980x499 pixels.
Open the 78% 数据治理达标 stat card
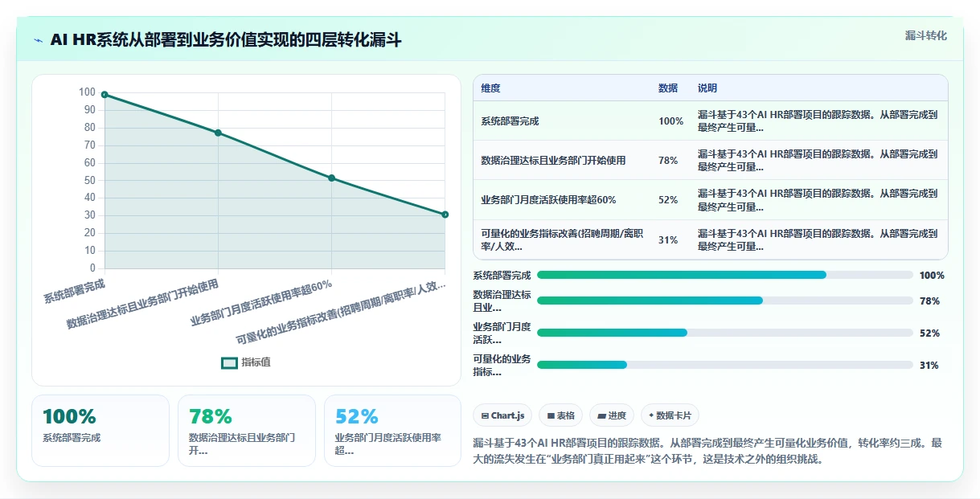pos(247,430)
